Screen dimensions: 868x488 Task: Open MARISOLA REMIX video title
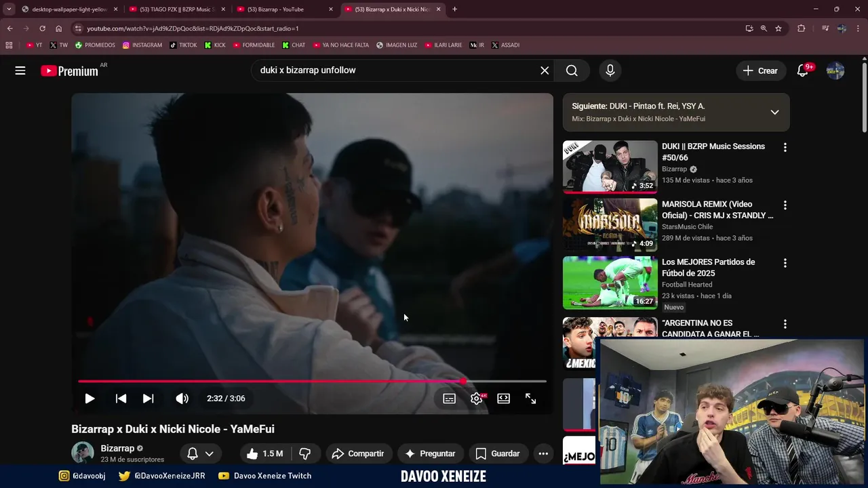717,209
